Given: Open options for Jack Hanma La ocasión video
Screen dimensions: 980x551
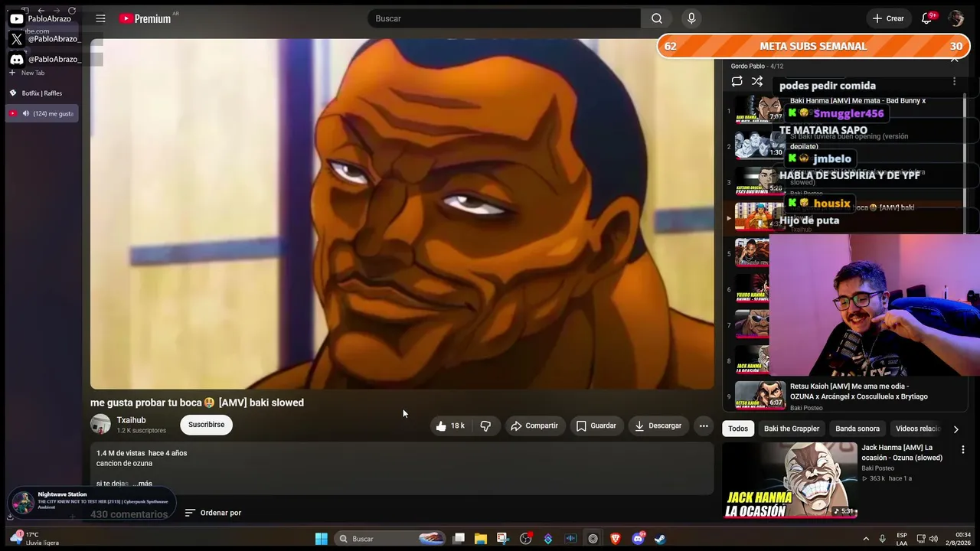Looking at the screenshot, I should pos(963,450).
